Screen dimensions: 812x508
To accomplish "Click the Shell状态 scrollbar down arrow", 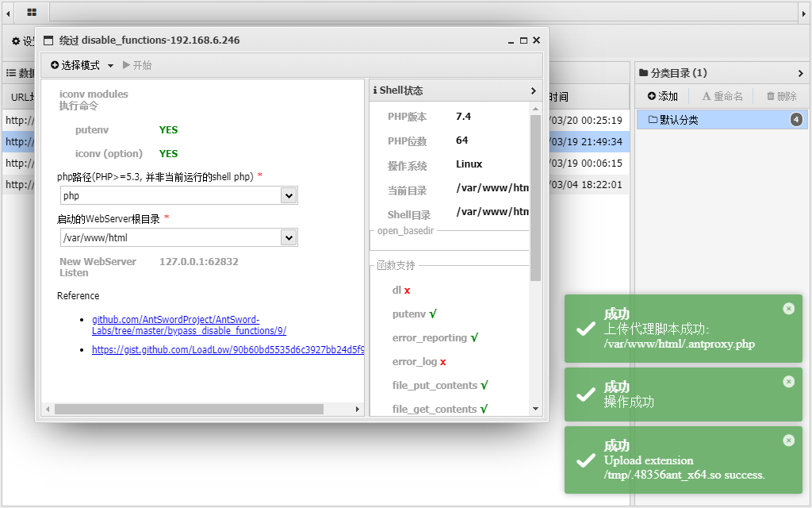I will (535, 409).
